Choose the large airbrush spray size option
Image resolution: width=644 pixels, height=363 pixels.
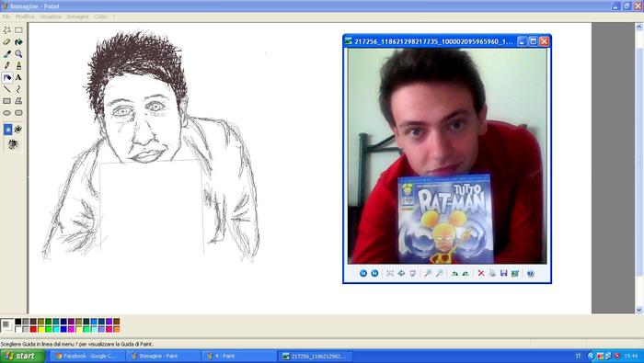point(13,144)
